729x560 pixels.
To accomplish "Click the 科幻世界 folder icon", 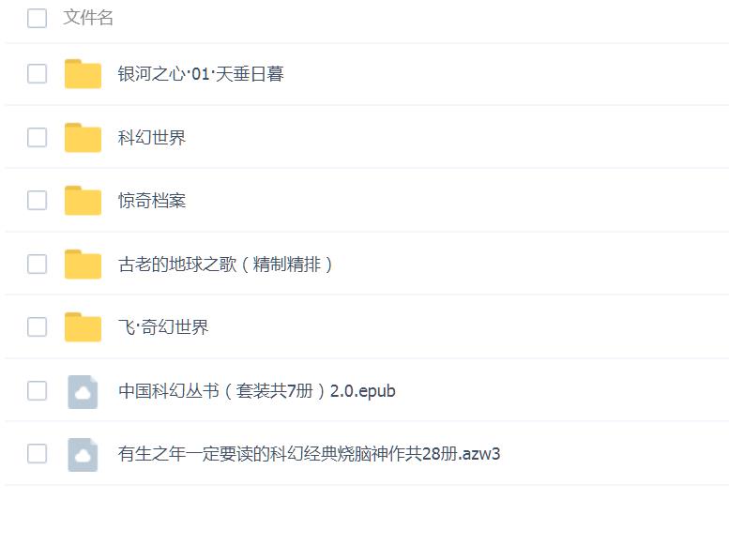I will click(83, 138).
